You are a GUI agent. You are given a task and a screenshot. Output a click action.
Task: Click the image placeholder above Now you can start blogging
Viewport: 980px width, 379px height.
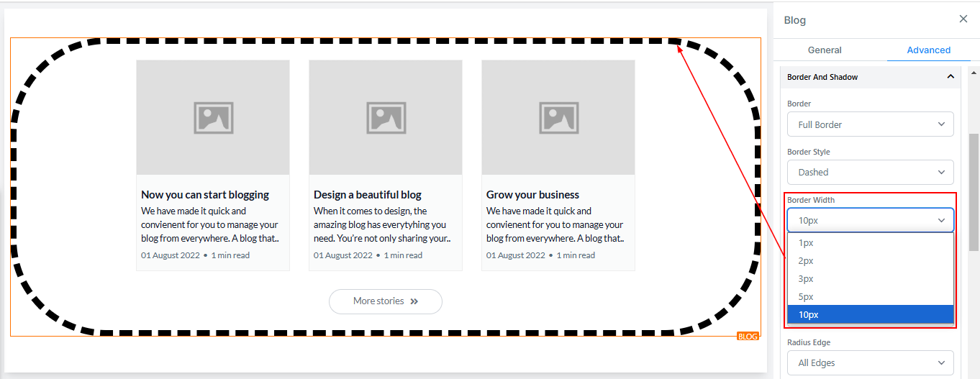click(x=213, y=117)
